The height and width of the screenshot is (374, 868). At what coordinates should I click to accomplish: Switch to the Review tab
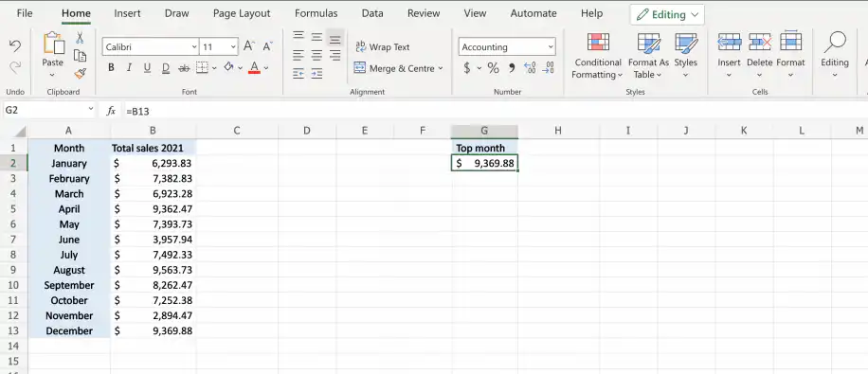tap(424, 13)
